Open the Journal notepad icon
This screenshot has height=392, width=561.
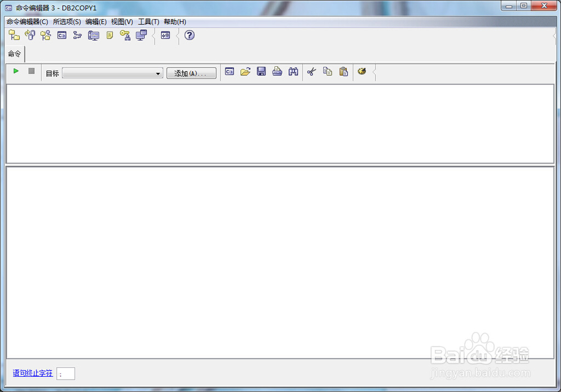[110, 35]
